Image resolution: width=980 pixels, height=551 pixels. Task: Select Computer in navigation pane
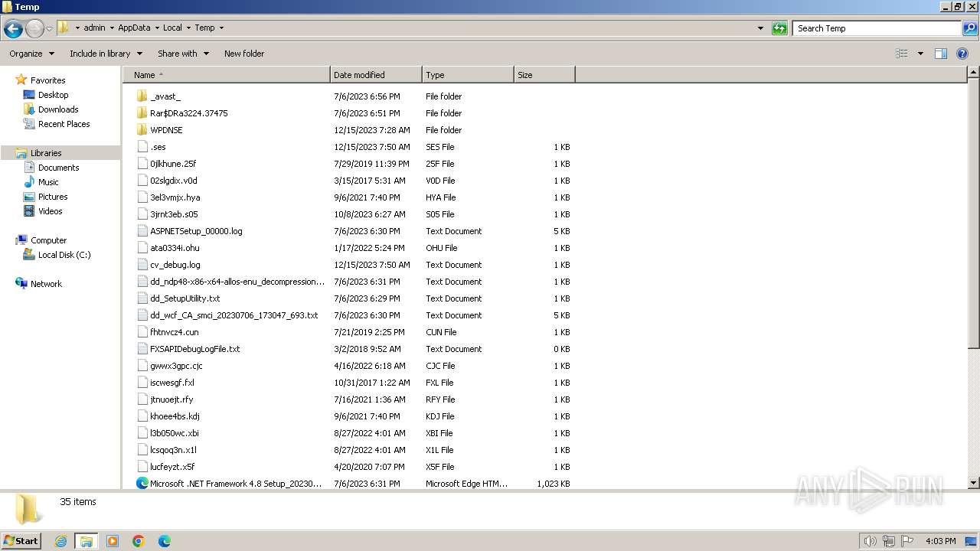click(x=48, y=240)
